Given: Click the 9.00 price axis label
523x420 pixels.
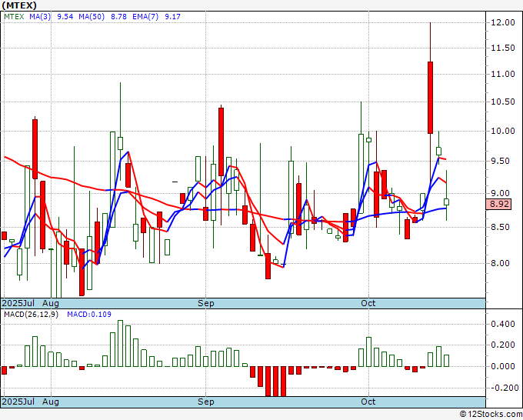Looking at the screenshot, I should click(501, 193).
